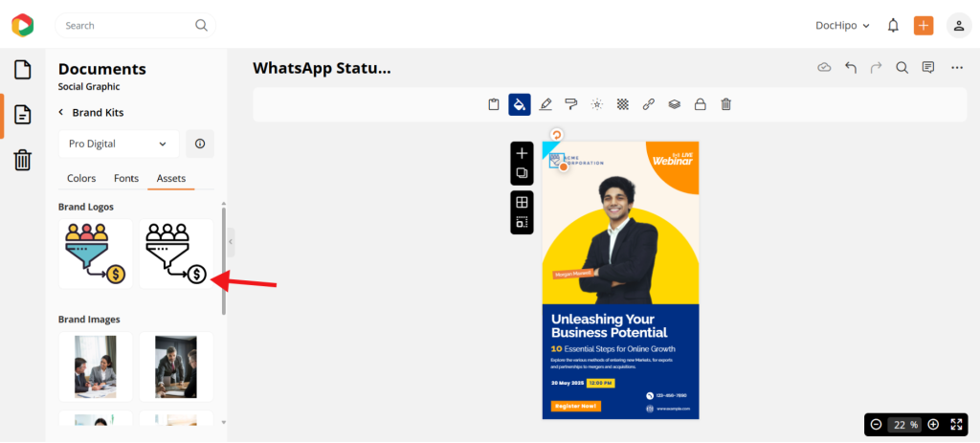980x443 pixels.
Task: Click the link chain icon
Action: [x=649, y=104]
